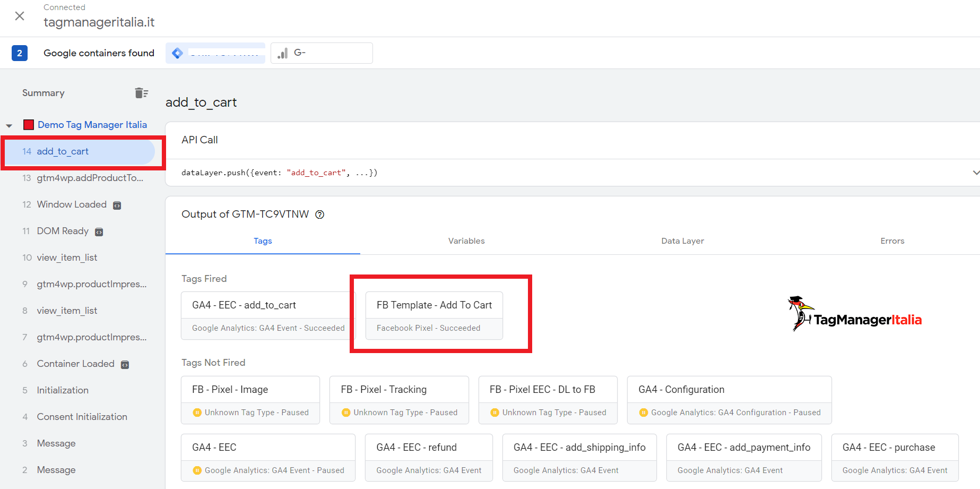Open fired tag FB Template - Add To Cart
Viewport: 980px width, 489px height.
tap(434, 315)
